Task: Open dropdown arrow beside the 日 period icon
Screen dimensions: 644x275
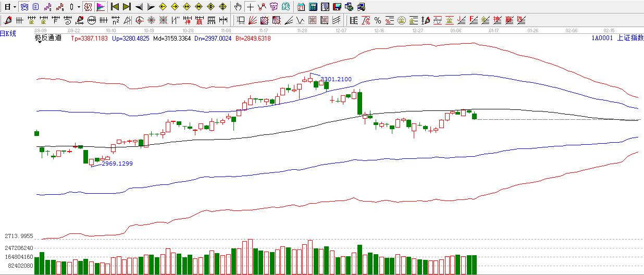Action: [x=15, y=7]
